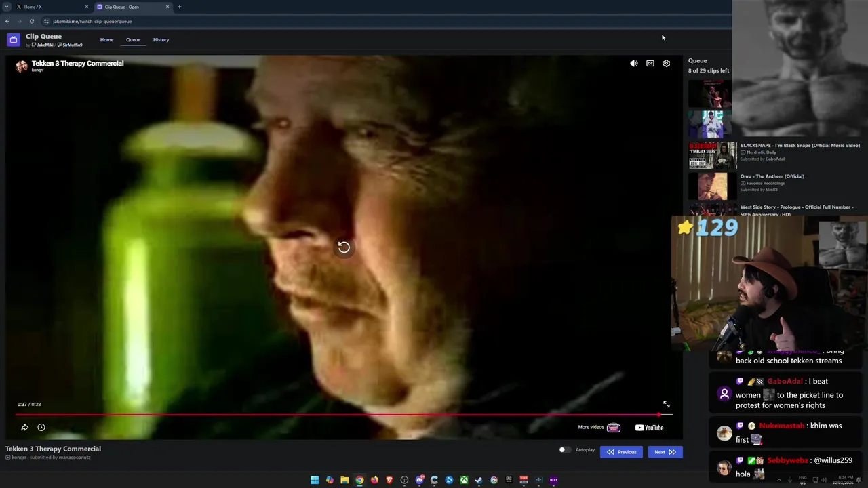Select the BLACKSNAPE queue thumbnail
The height and width of the screenshot is (488, 868).
coord(712,155)
